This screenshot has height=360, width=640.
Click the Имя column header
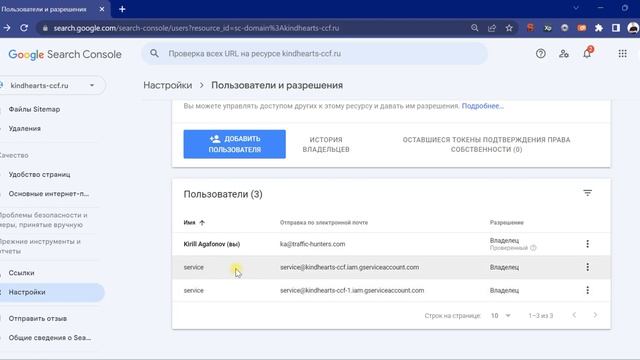point(189,222)
